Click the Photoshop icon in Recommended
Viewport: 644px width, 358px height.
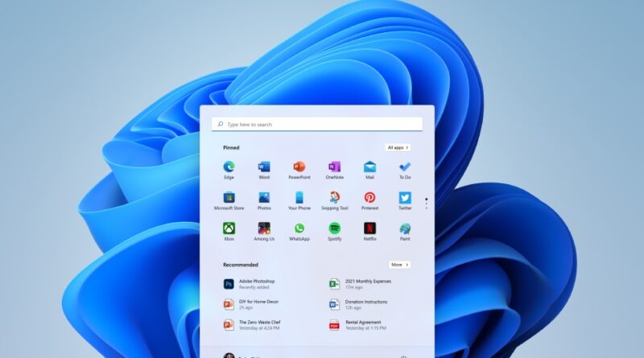tap(229, 284)
